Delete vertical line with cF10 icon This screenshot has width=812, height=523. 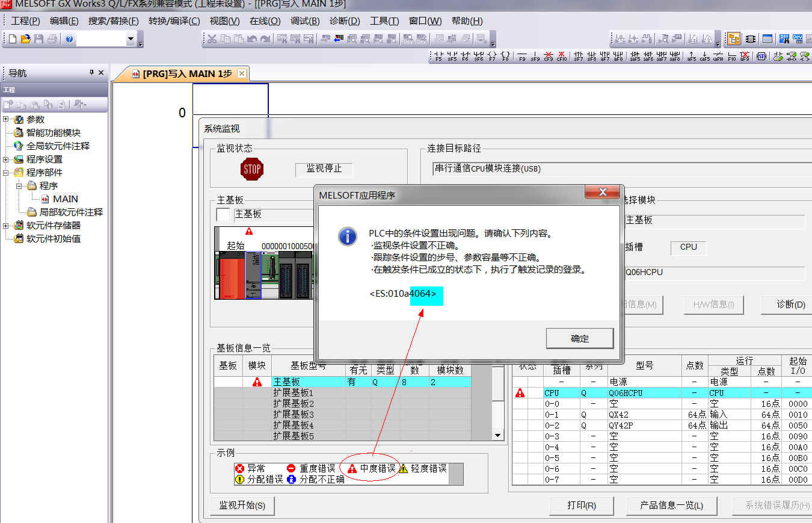[561, 57]
